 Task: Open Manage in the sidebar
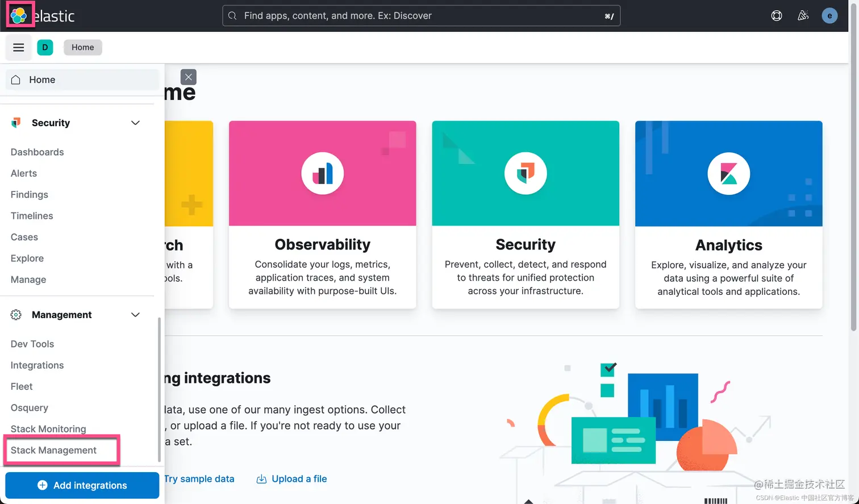click(x=28, y=280)
